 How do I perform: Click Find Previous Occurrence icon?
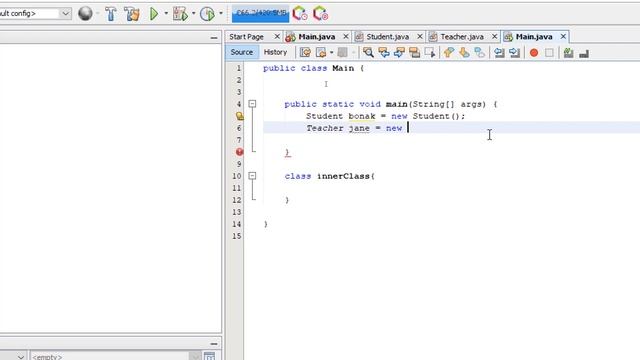coord(384,52)
